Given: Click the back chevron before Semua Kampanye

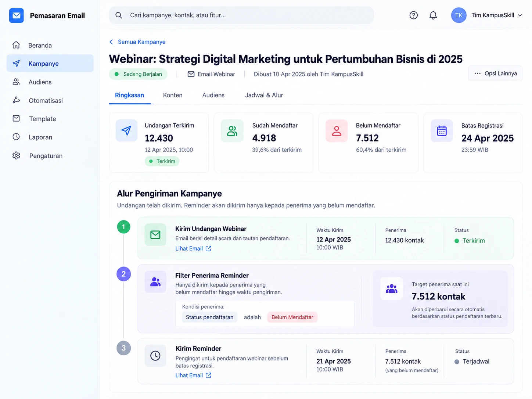Looking at the screenshot, I should point(111,42).
